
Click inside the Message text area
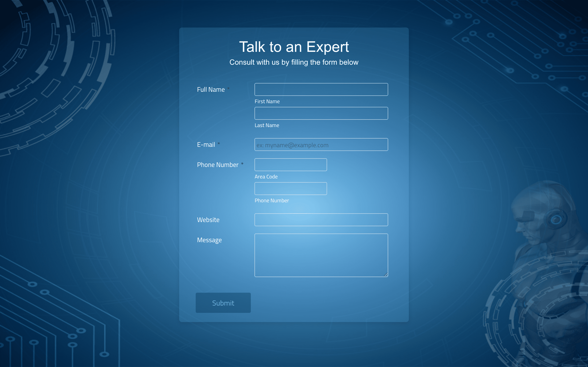pos(321,255)
